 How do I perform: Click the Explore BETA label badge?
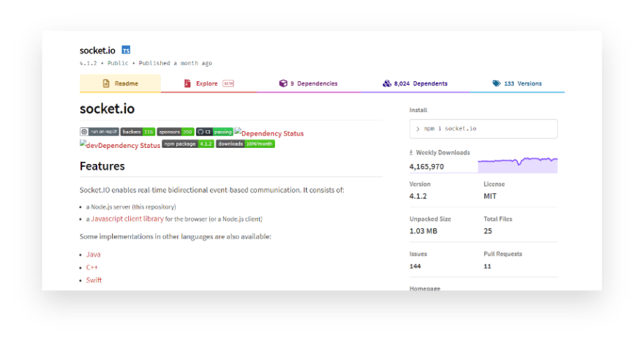coord(228,83)
